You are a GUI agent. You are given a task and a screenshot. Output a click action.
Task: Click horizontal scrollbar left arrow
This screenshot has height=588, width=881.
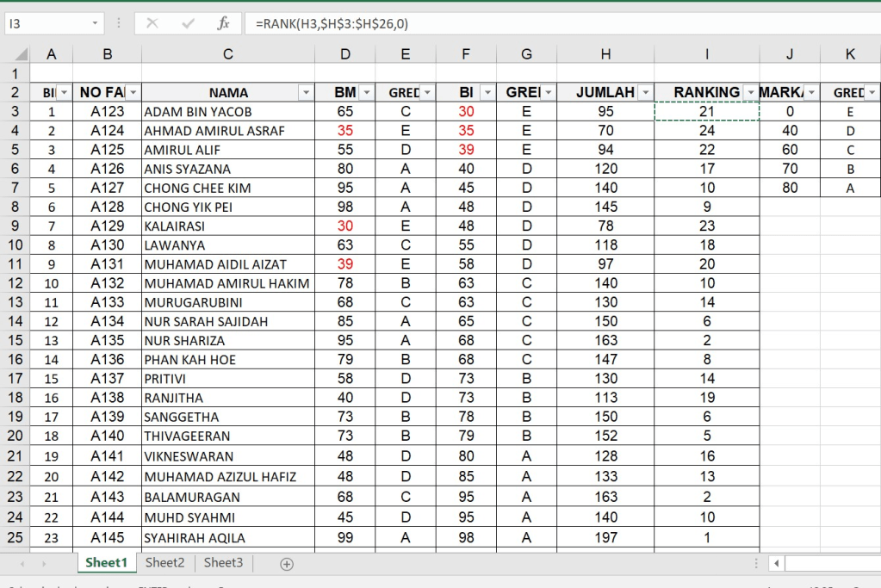pyautogui.click(x=776, y=564)
